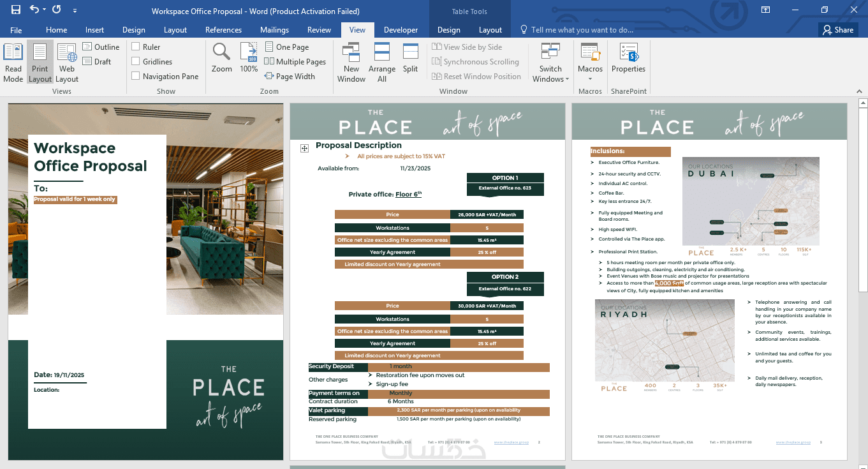Open the References tab

tap(223, 29)
